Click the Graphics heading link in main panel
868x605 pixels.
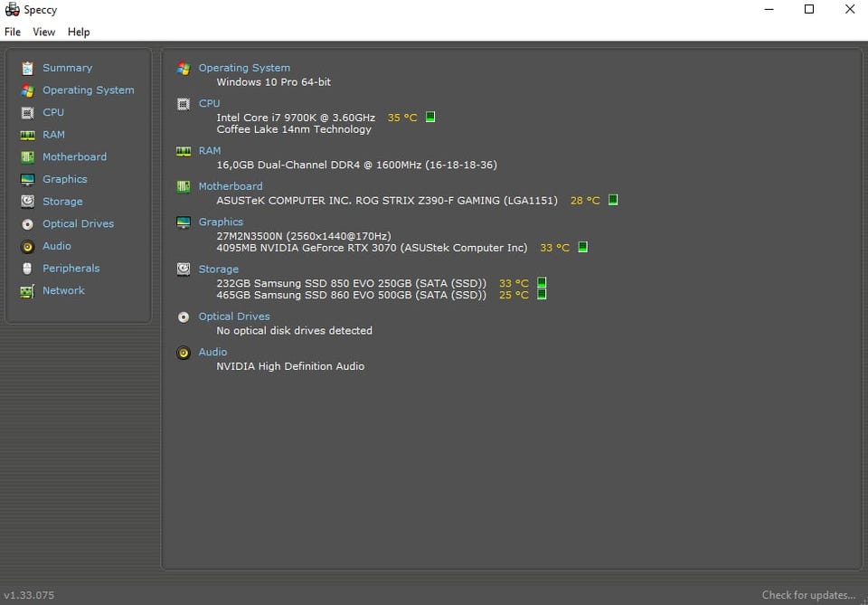221,222
